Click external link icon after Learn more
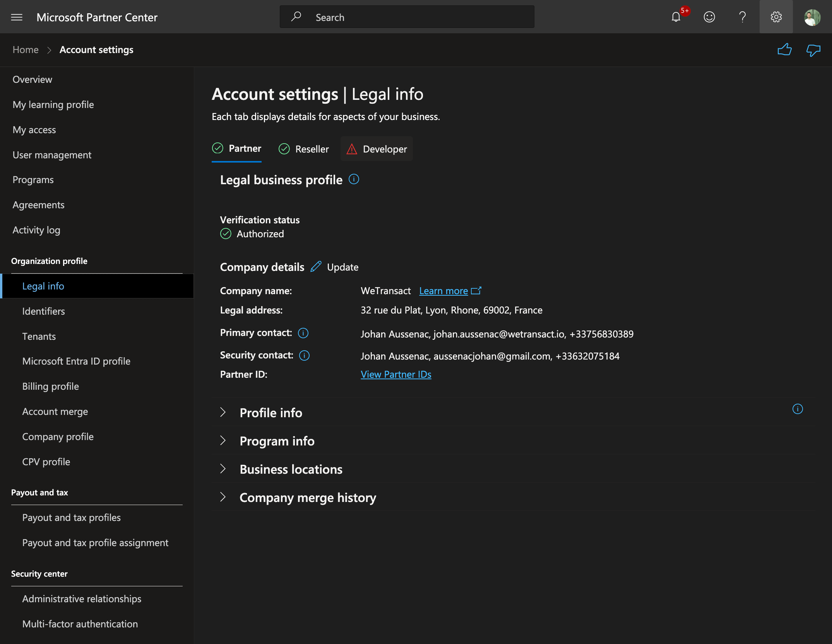This screenshot has height=644, width=832. tap(476, 291)
